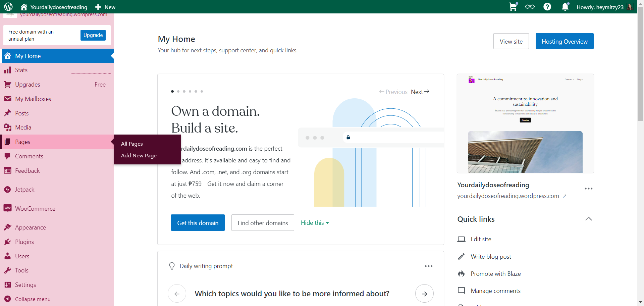Open the Howdy, heymitzy23 account menu
The height and width of the screenshot is (306, 644).
point(605,7)
